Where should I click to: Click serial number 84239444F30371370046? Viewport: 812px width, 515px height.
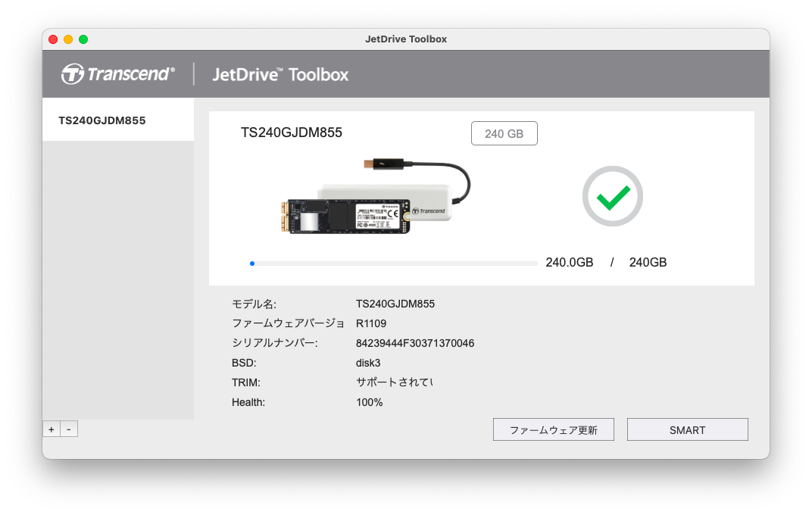tap(415, 343)
